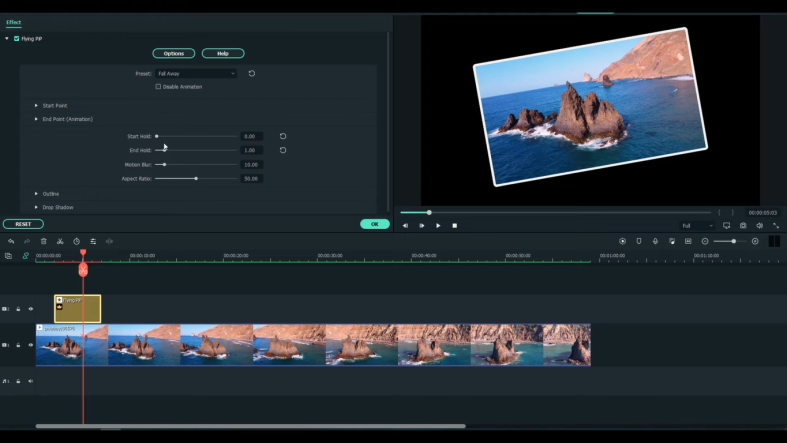Open the edit adjustments sliders icon

point(93,241)
